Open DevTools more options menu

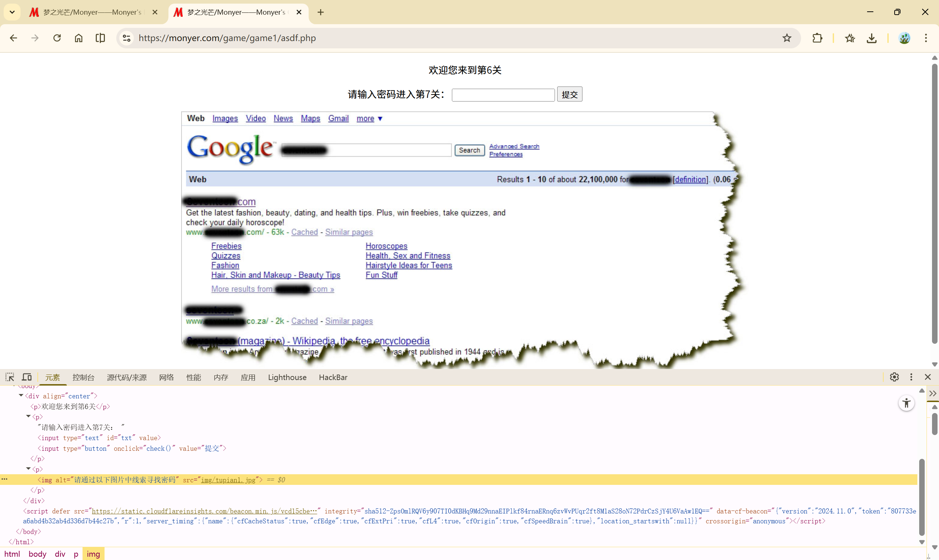point(911,377)
